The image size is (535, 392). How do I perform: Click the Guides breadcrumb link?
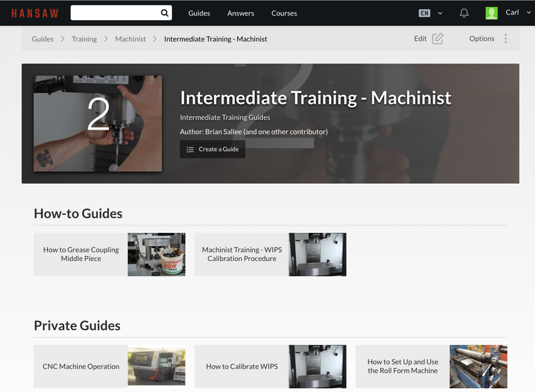tap(43, 39)
